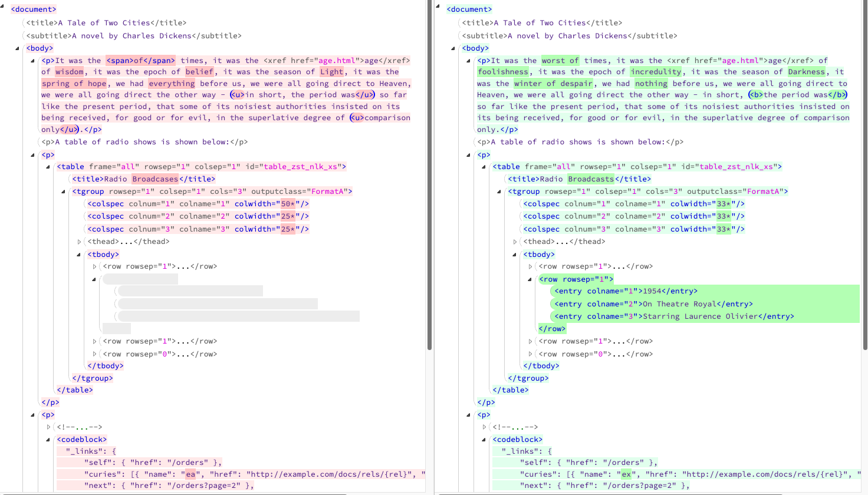This screenshot has height=495, width=868.
Task: Collapse the codeblock element in left pane
Action: pyautogui.click(x=48, y=440)
